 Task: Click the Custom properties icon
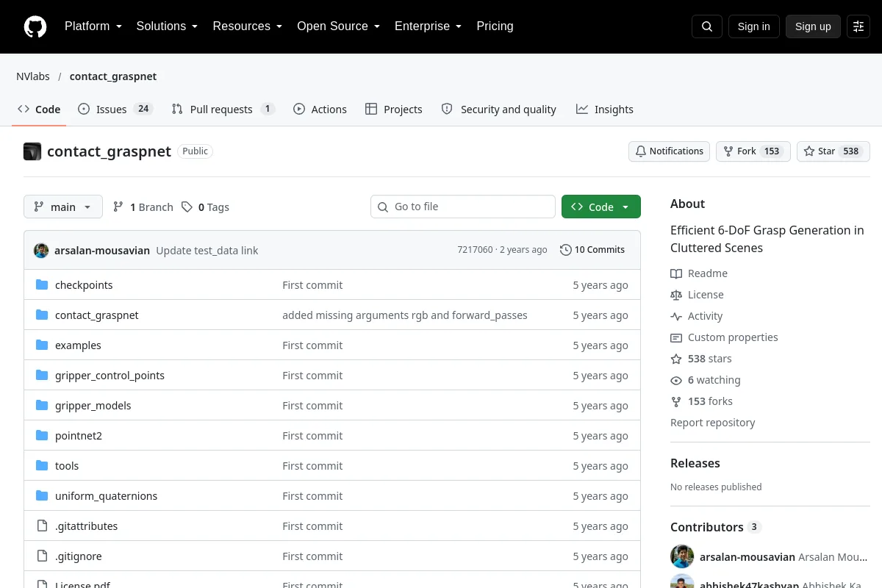click(x=676, y=337)
